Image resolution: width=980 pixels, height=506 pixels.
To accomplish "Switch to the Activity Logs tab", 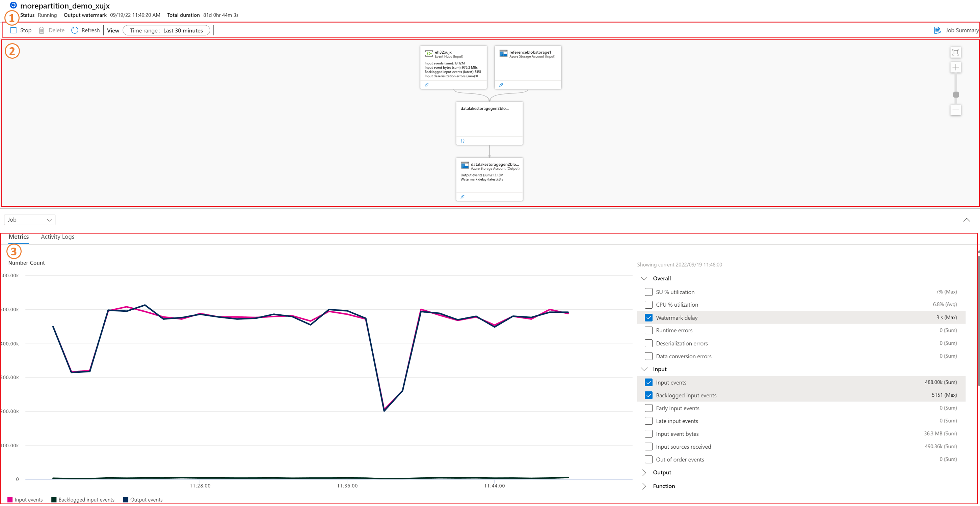I will click(57, 236).
